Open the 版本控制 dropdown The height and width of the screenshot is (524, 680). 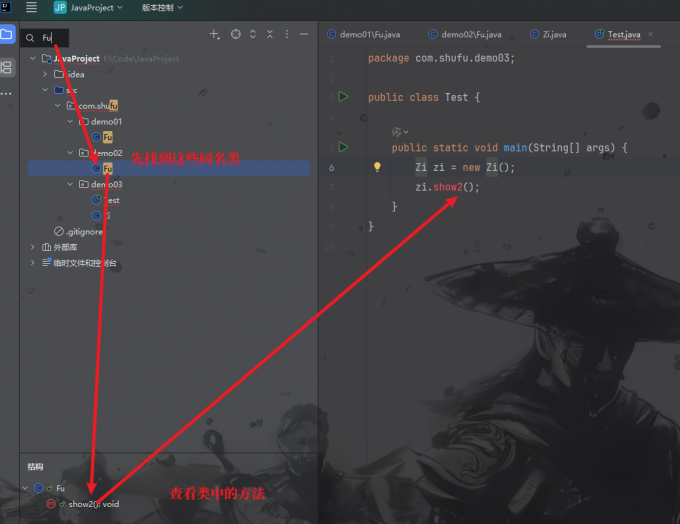pos(162,7)
